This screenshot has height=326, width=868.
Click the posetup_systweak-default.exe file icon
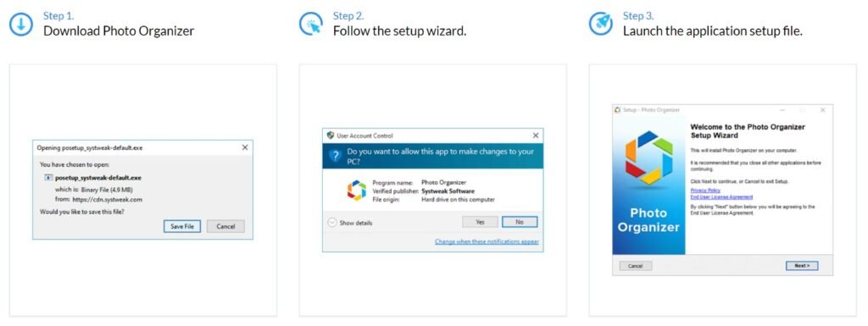pyautogui.click(x=48, y=178)
